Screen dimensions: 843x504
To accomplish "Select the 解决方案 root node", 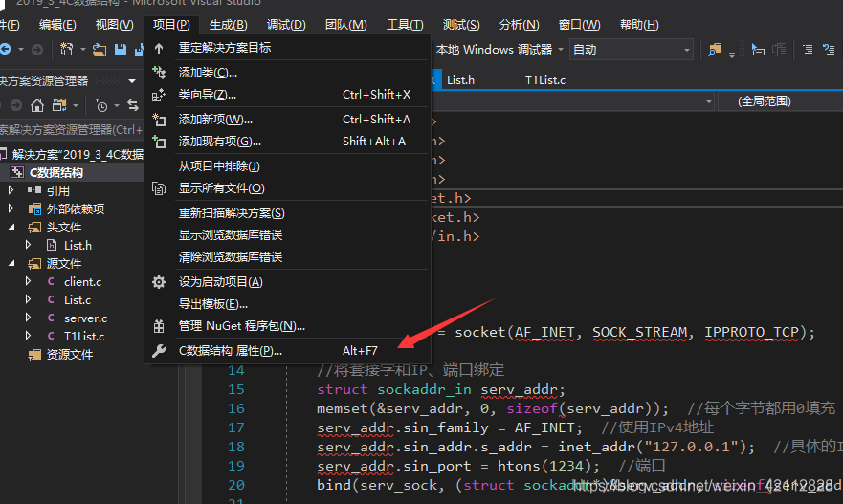I will [72, 155].
